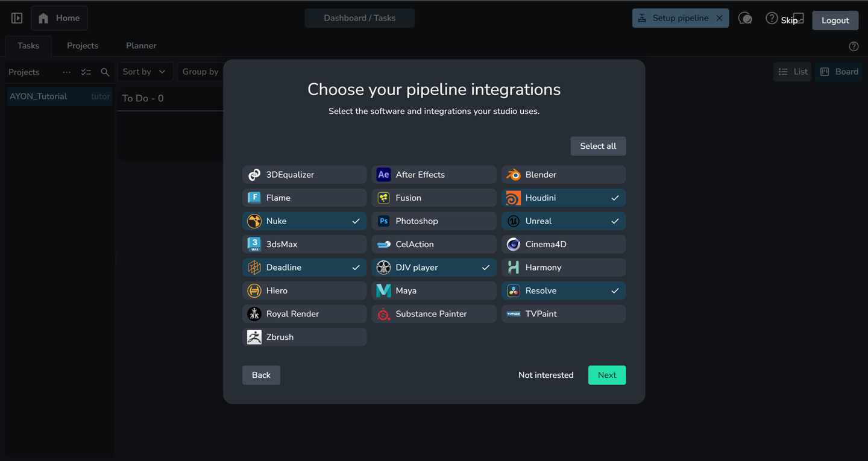Click the Dashboard / Tasks breadcrumb

click(360, 18)
